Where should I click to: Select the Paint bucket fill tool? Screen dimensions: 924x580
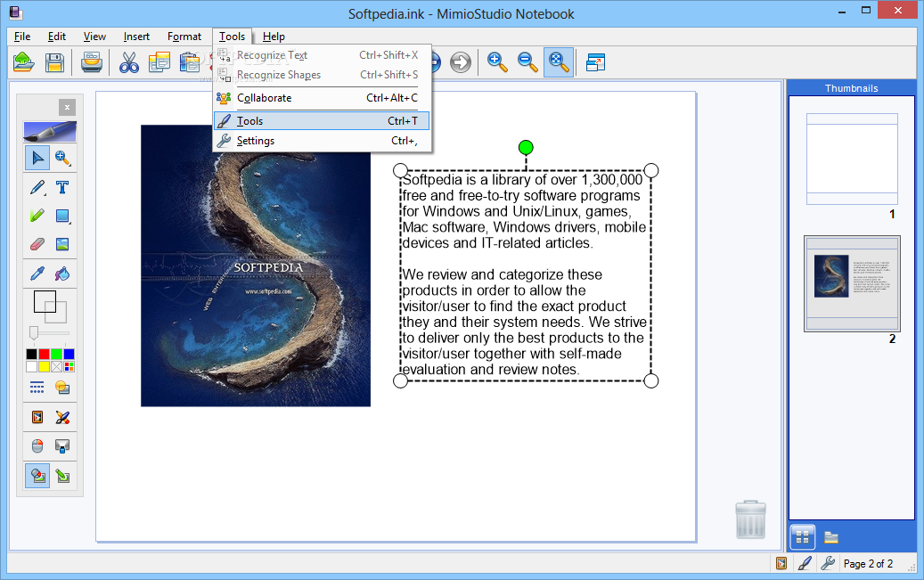(x=62, y=274)
